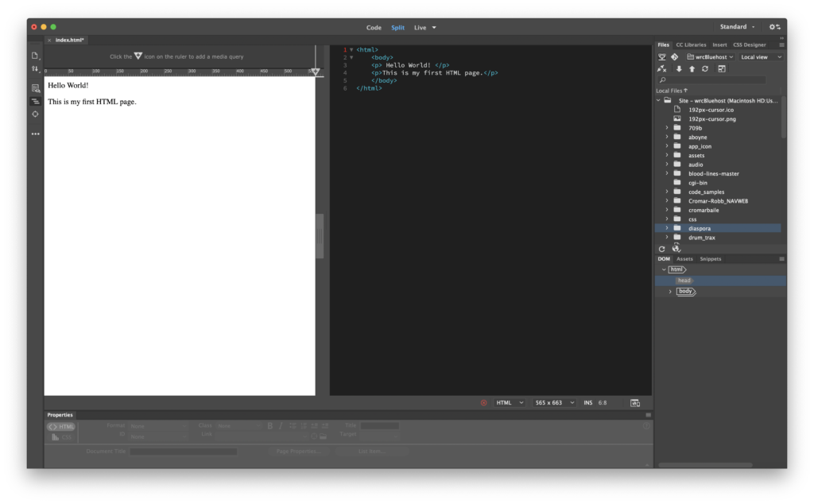Screen dimensions: 814x504
Task: Open File Management in the left toolbar
Action: (x=35, y=69)
